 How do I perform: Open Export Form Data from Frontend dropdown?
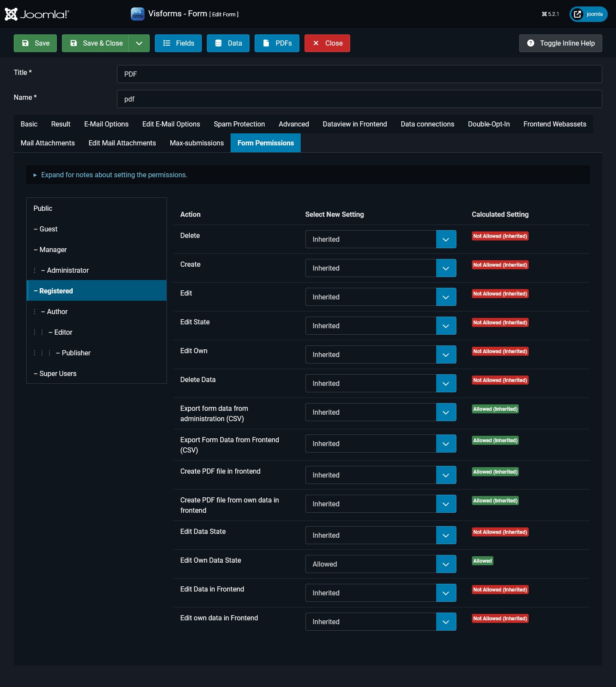click(381, 444)
